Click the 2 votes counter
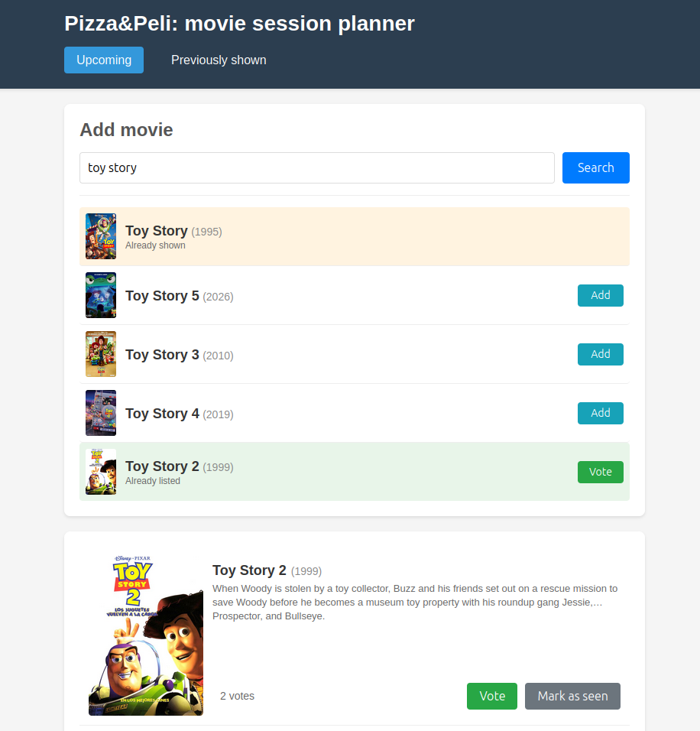 [237, 696]
